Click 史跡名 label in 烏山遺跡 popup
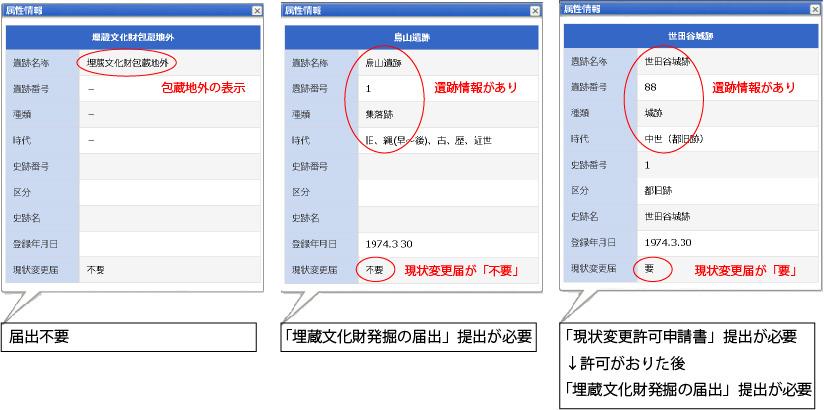 click(305, 218)
